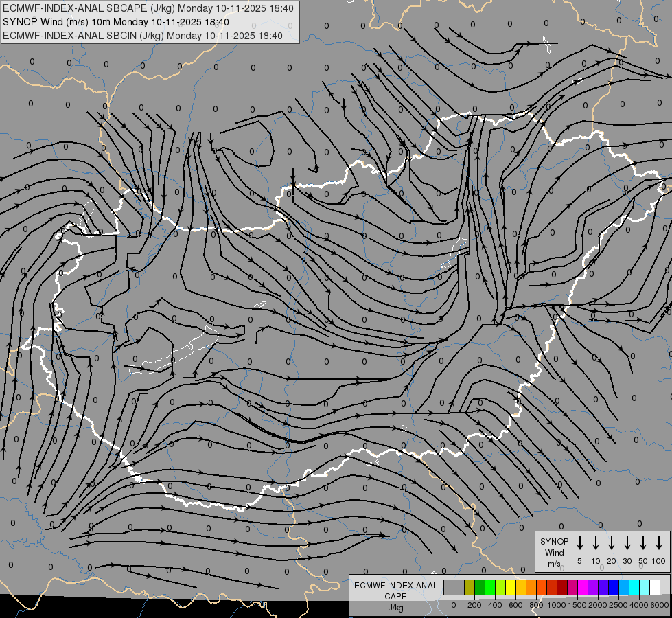Click the '400' tick label on CAPE scale
Viewport: 672px width, 618px height.
495,605
